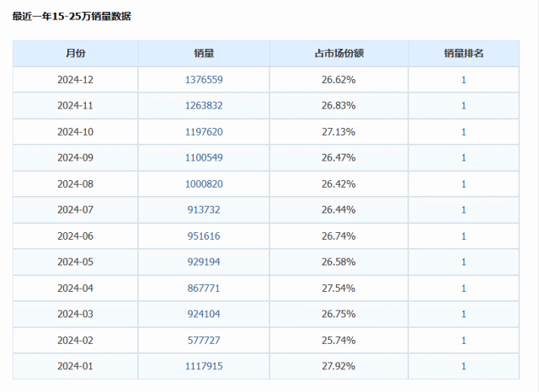The height and width of the screenshot is (392, 539).
Task: Select month cell 2024-09
Action: click(75, 157)
